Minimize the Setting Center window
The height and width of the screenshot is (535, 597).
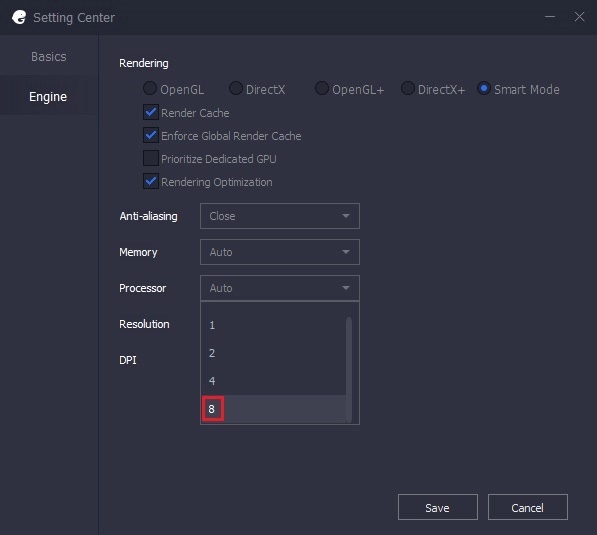(x=549, y=17)
